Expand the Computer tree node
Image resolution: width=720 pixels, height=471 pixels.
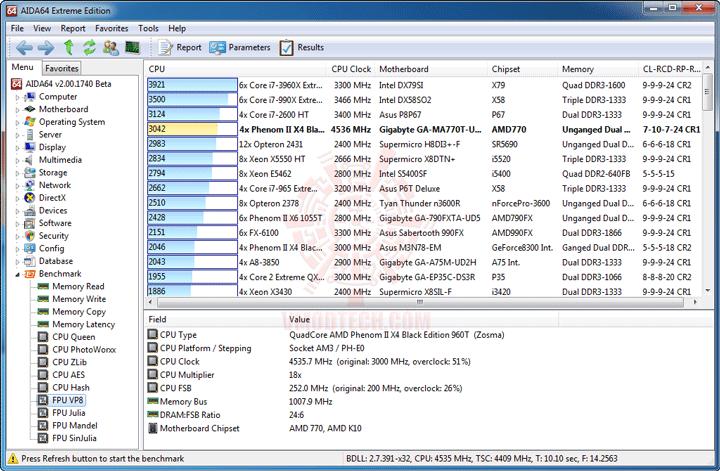pyautogui.click(x=17, y=97)
